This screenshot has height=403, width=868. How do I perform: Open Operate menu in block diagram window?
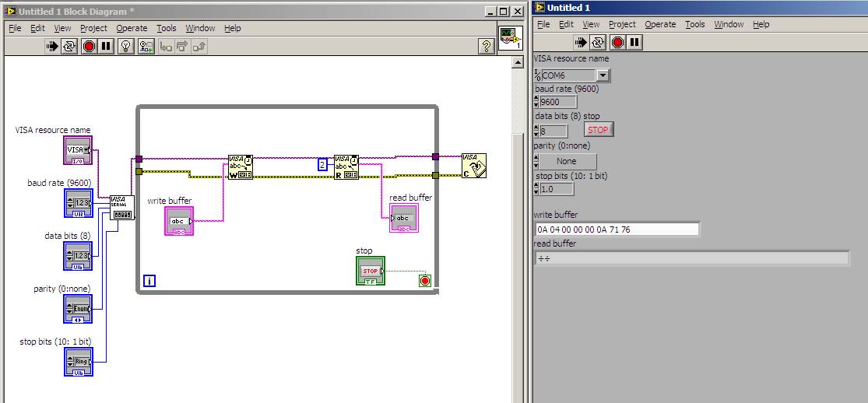[x=132, y=28]
